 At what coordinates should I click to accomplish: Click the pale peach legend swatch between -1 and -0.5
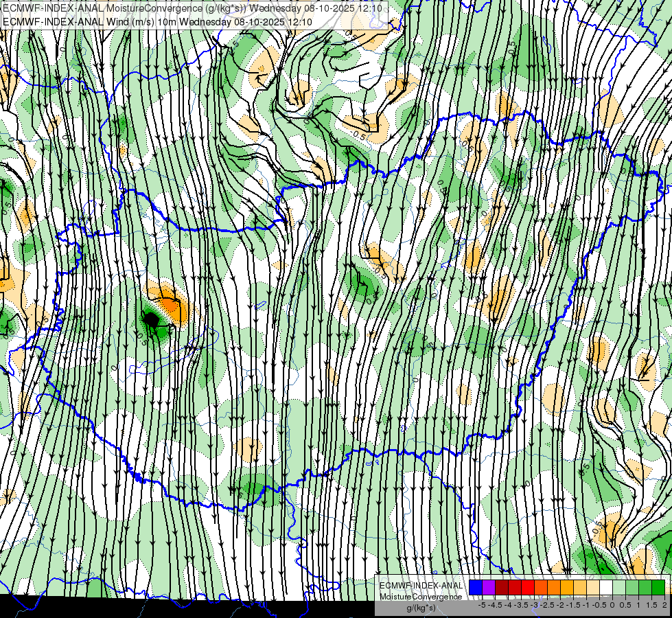[593, 587]
